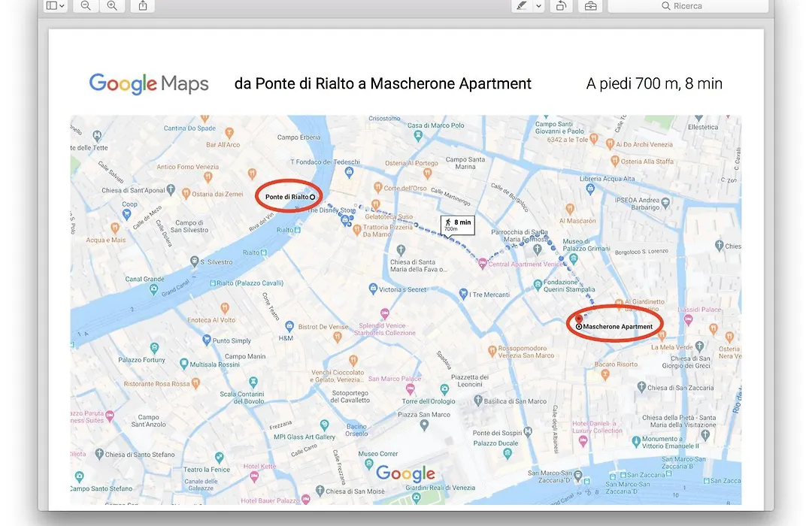Click the 'Museo di Palazzo Grimani' label
The image size is (812, 526).
586,245
